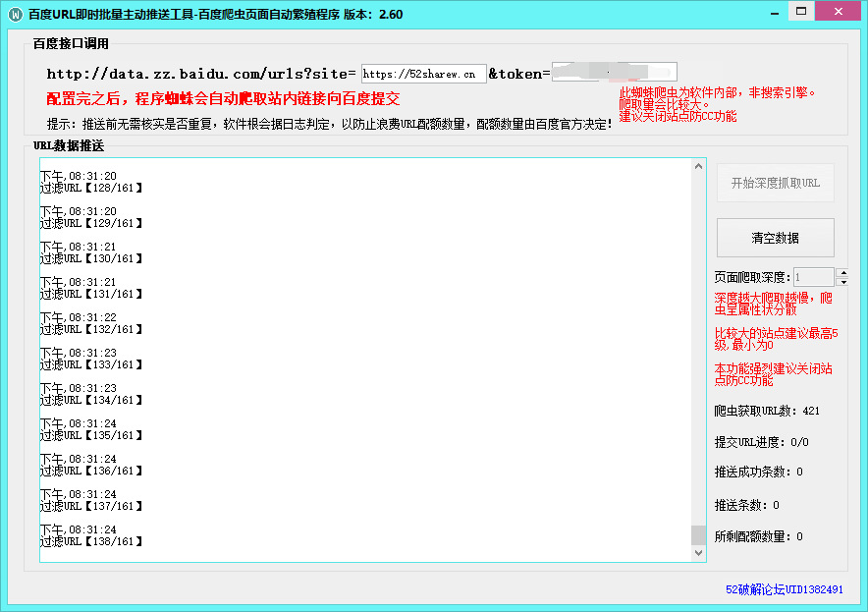Click the URL数据推送 group label
Image resolution: width=868 pixels, height=612 pixels.
tap(69, 145)
